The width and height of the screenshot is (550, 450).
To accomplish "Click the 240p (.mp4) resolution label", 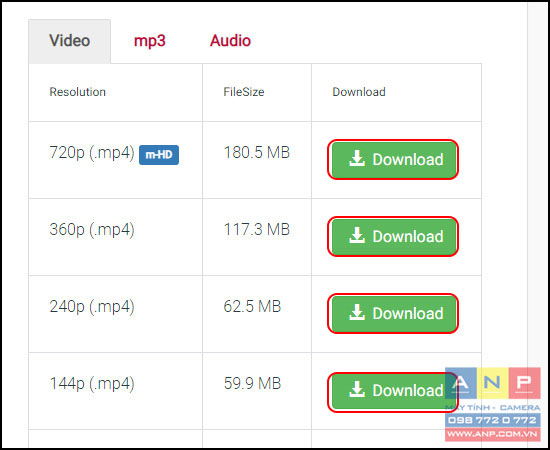I will coord(92,307).
